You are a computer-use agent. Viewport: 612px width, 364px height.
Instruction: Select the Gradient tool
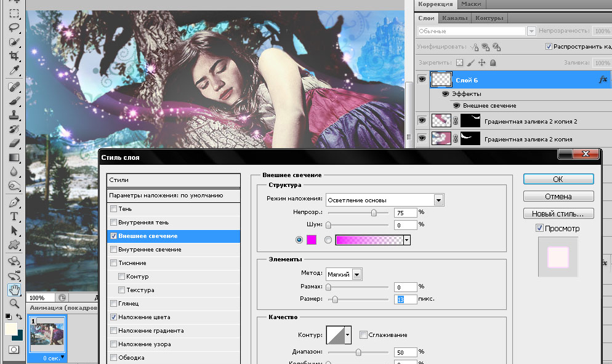(14, 157)
